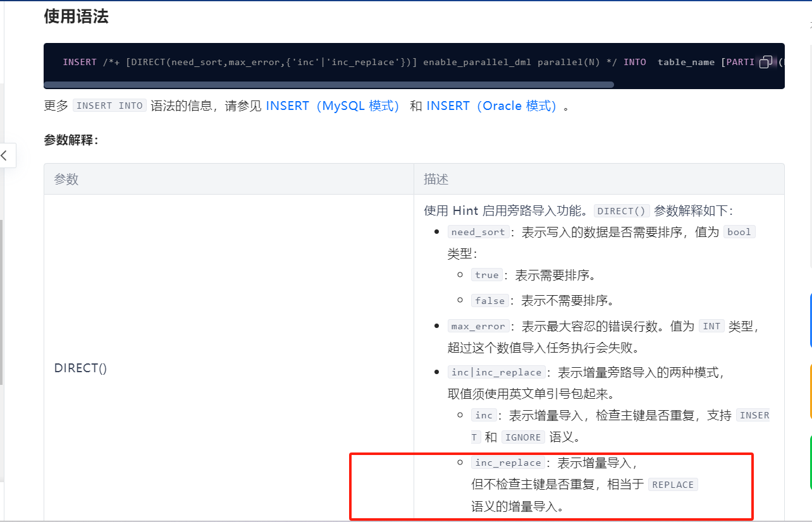Copy the SQL code block via copy icon
Image resolution: width=812 pixels, height=522 pixels.
coord(766,62)
